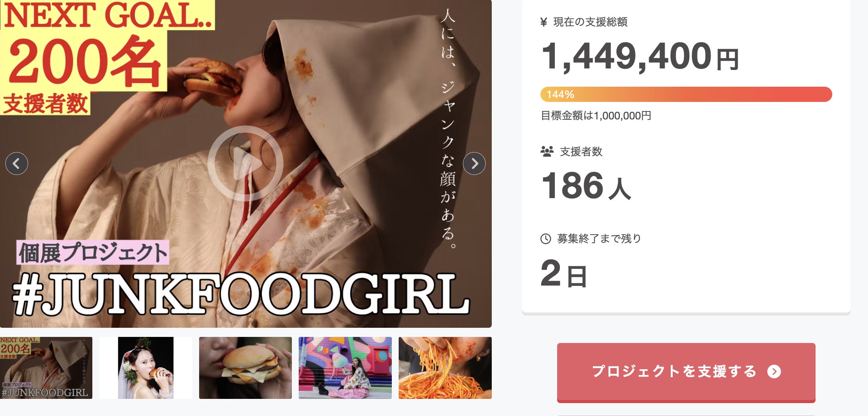Screen dimensions: 868x416
Task: Select the NEXT GOAL 200名 thumbnail
Action: [x=46, y=368]
